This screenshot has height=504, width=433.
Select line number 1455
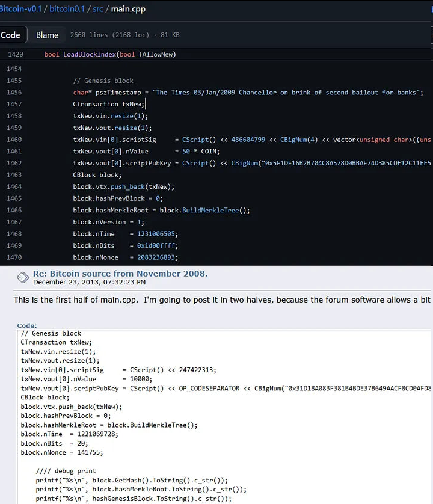(14, 81)
